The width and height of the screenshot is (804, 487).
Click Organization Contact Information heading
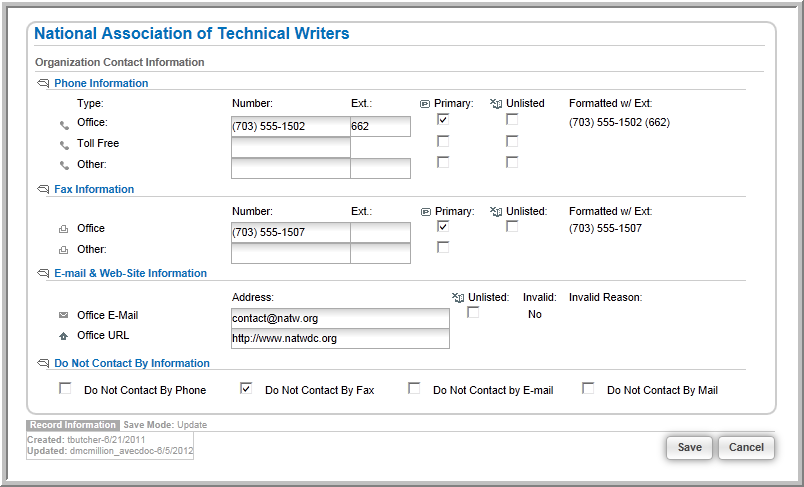click(119, 62)
